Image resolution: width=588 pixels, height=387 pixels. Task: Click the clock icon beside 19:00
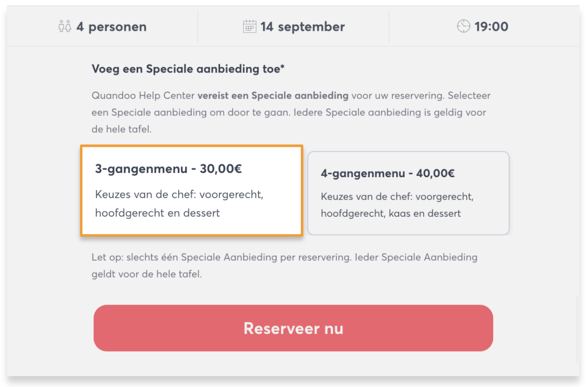(x=463, y=26)
